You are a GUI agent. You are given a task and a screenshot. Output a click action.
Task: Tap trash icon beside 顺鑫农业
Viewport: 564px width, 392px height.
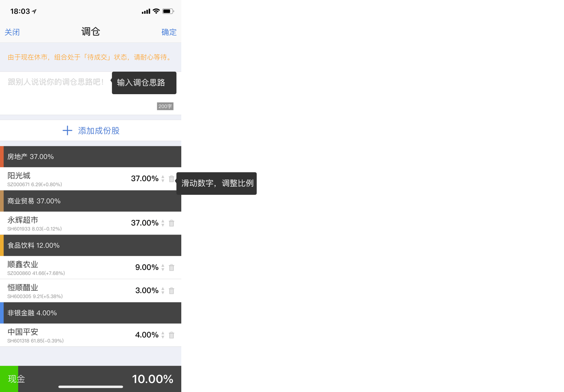click(172, 267)
